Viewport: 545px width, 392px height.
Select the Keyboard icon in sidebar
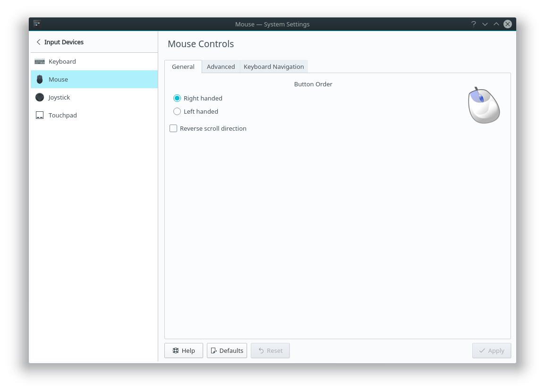tap(40, 61)
